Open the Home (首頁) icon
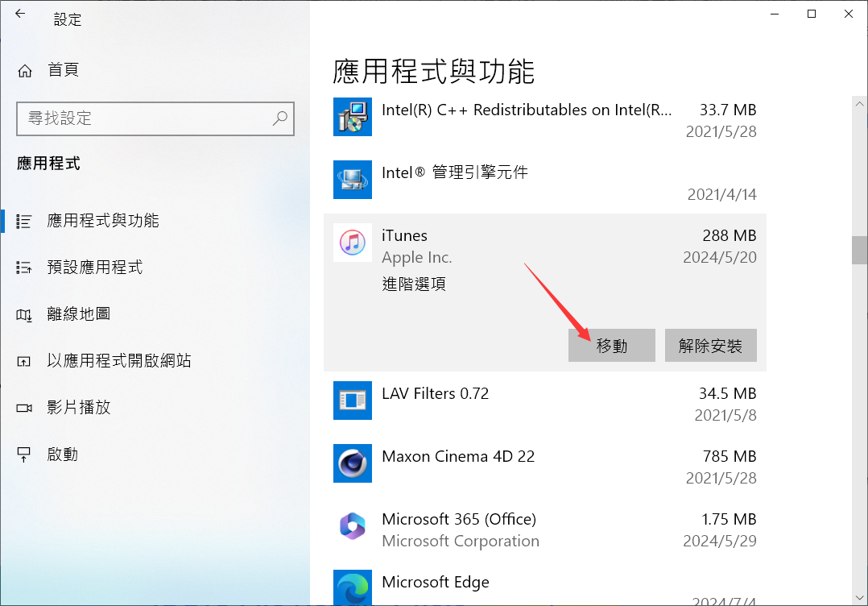Image resolution: width=868 pixels, height=606 pixels. (24, 71)
